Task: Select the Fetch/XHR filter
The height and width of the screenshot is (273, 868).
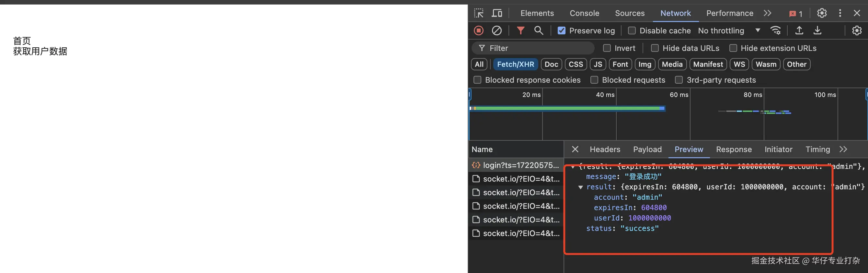Action: coord(515,64)
